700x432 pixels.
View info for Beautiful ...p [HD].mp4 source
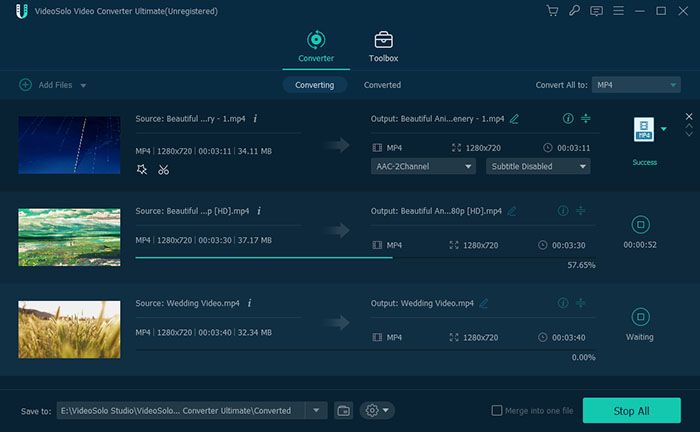(x=259, y=211)
